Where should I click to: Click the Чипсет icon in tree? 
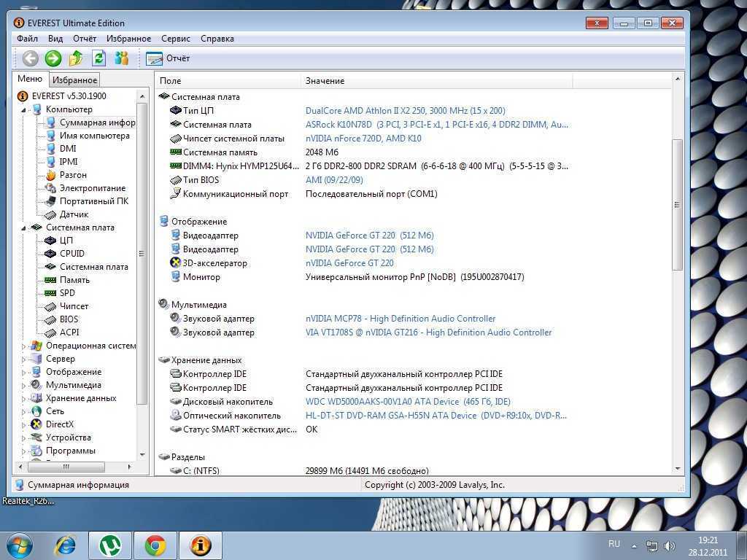click(50, 307)
